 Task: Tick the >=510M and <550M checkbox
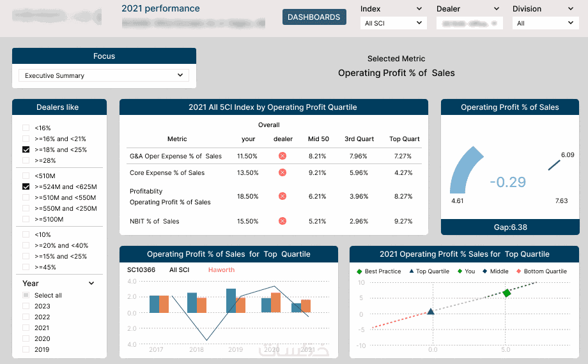pyautogui.click(x=26, y=197)
